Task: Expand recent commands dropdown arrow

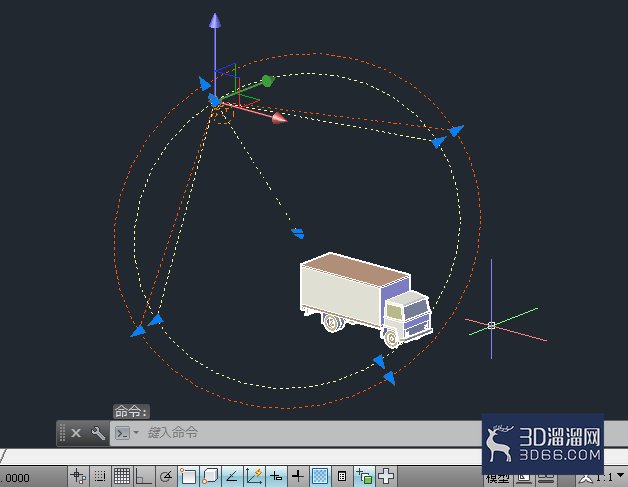Action: coord(136,433)
